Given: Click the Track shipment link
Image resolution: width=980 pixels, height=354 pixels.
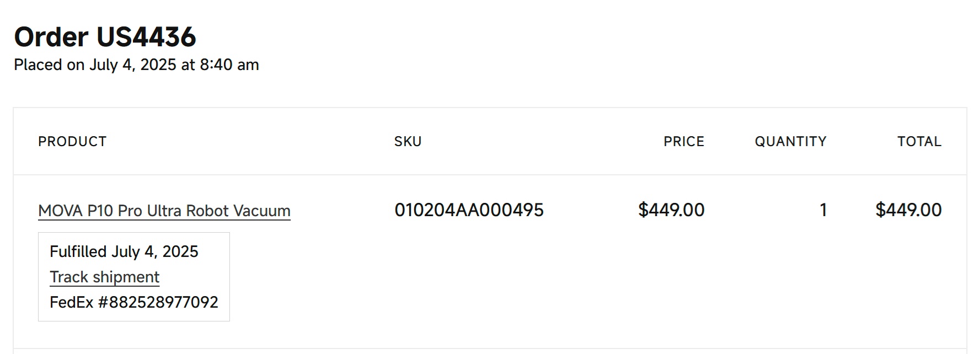Looking at the screenshot, I should click(104, 277).
